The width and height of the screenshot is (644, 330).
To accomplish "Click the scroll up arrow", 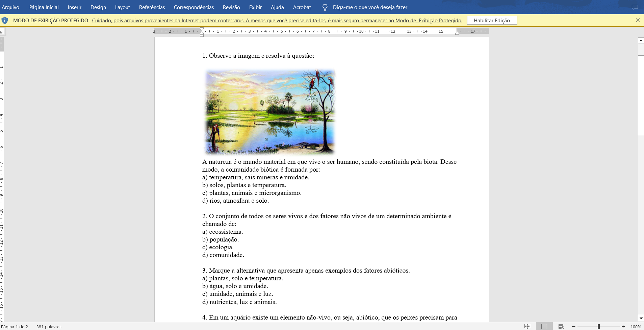I will click(x=641, y=41).
